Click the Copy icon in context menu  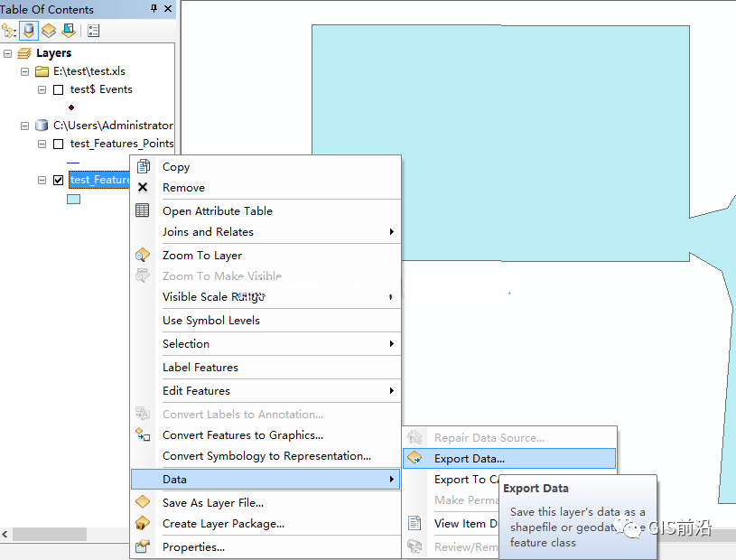tap(143, 166)
